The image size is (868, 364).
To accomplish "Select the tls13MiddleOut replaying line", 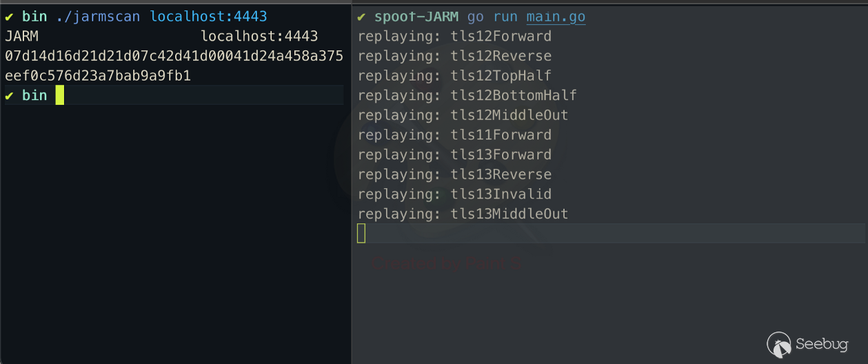I will (x=463, y=214).
